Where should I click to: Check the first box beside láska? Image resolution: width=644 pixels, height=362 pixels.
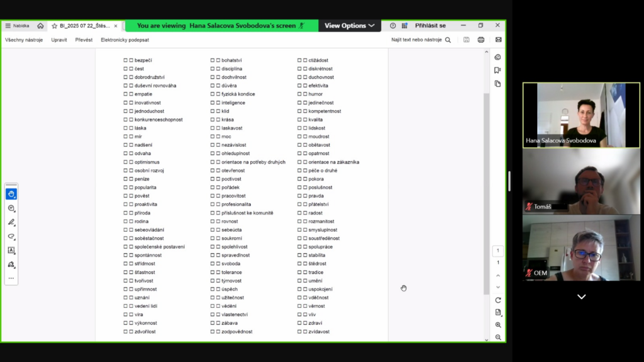pos(125,128)
